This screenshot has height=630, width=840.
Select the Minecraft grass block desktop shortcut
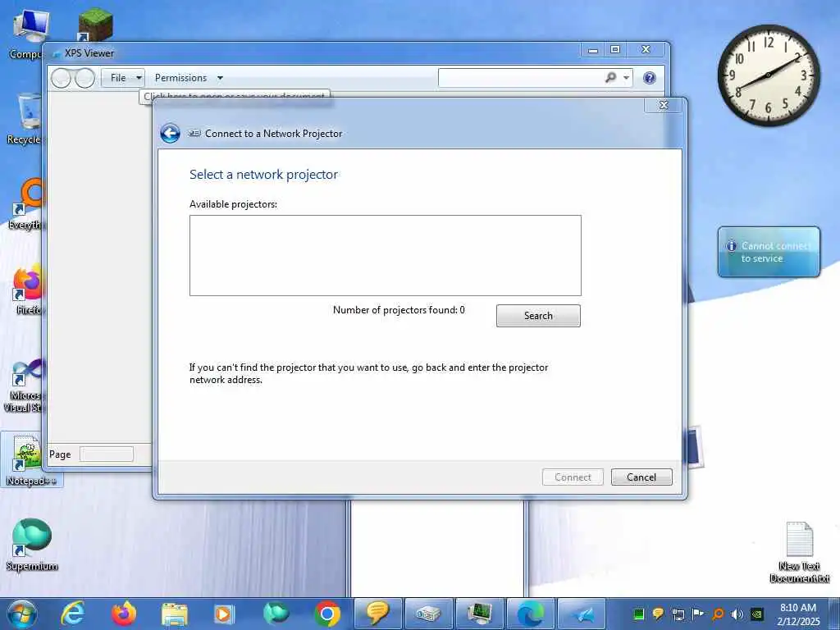(x=95, y=24)
